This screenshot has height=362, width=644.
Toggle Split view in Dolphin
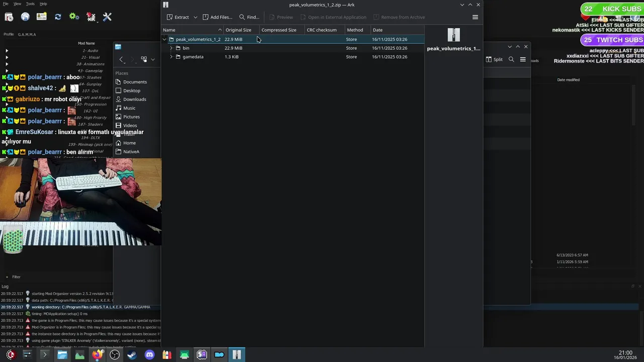click(494, 59)
